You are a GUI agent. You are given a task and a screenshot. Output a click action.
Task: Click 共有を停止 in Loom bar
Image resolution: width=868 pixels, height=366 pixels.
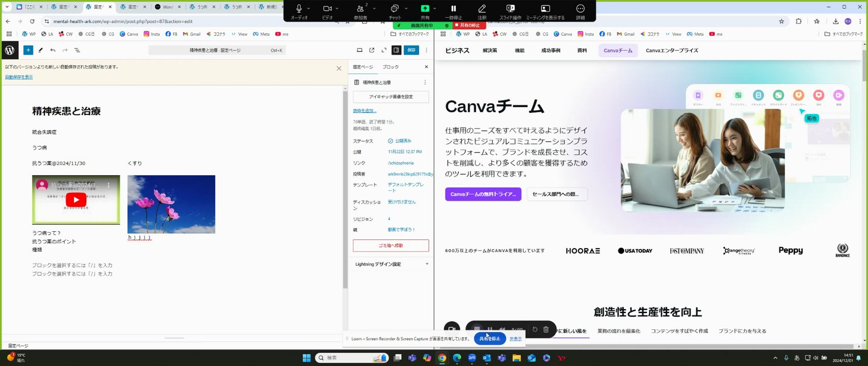tap(490, 339)
